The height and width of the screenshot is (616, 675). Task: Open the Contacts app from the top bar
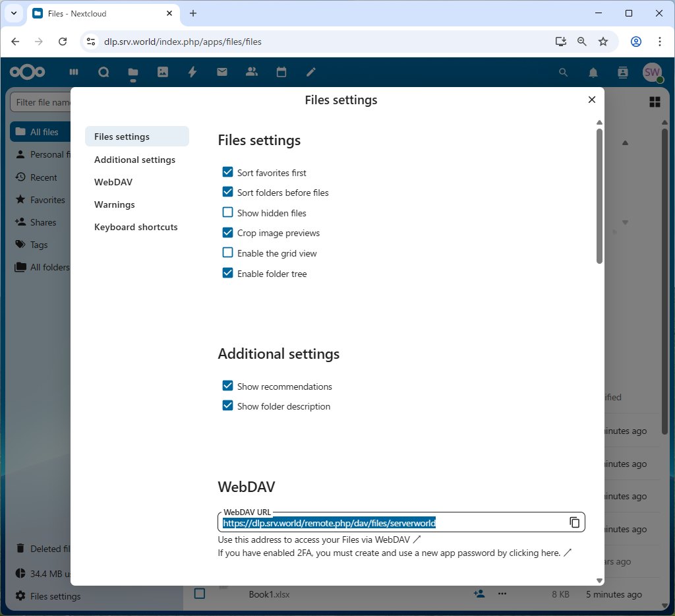click(251, 73)
